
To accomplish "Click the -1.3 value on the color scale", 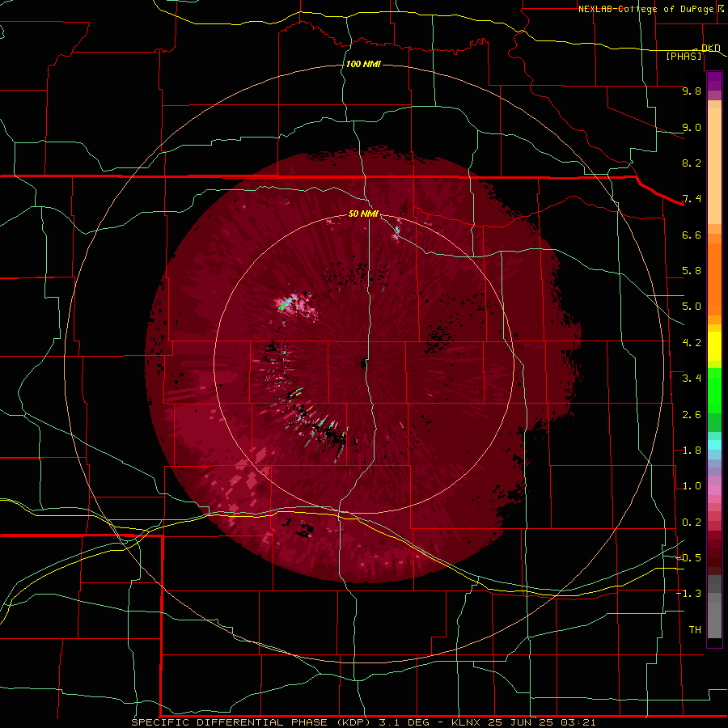I will coord(689,594).
